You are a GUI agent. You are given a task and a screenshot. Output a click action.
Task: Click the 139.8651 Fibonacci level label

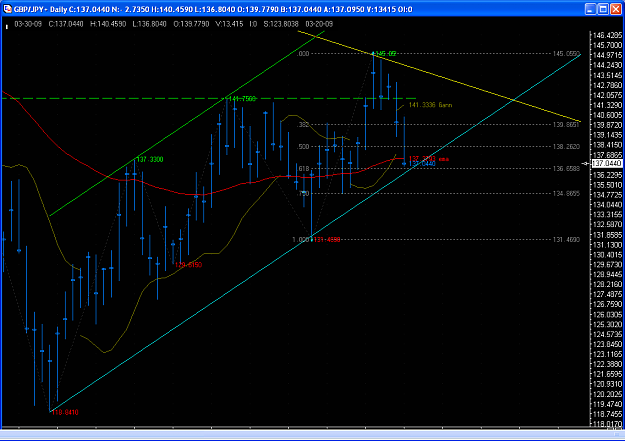[566, 125]
